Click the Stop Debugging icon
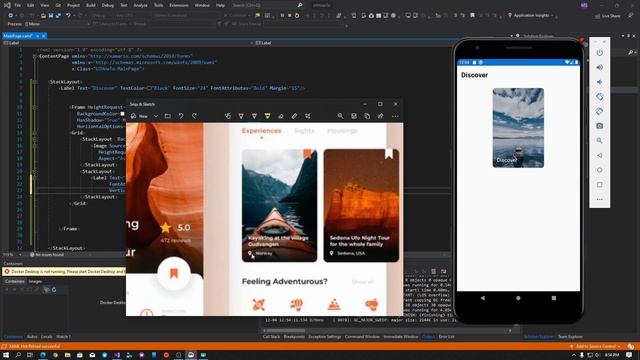Image resolution: width=640 pixels, height=360 pixels. coord(289,16)
